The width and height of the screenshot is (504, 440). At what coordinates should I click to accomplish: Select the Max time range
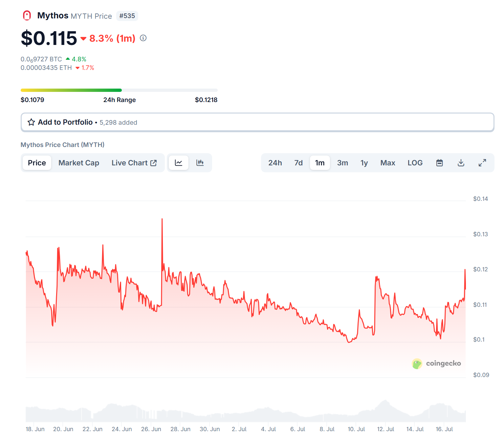click(x=388, y=163)
